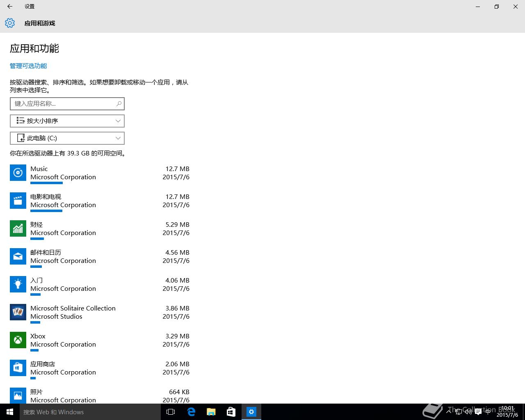The image size is (525, 420).
Task: Open Task View on the taskbar
Action: [x=171, y=412]
